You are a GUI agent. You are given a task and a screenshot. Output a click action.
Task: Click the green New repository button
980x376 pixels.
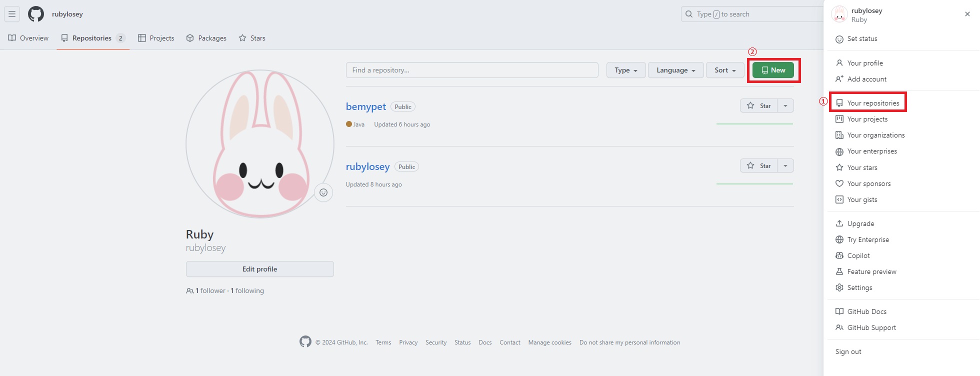tap(773, 70)
